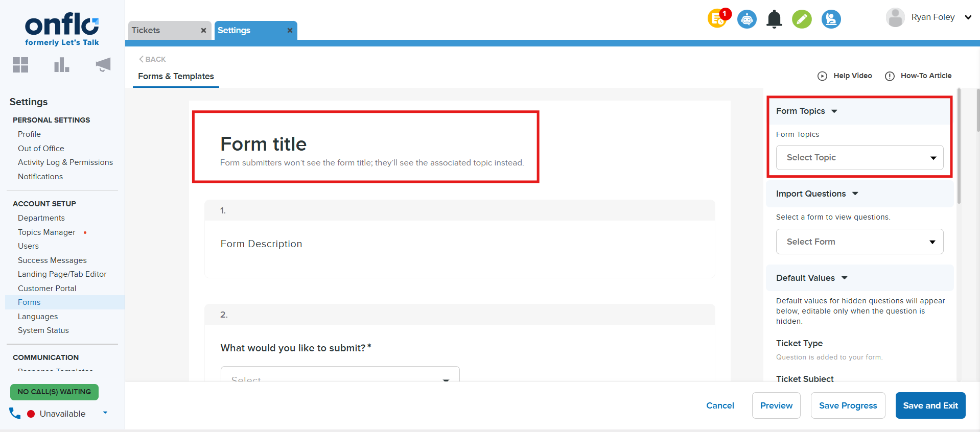Click the blue user contact icon
980x432 pixels.
click(831, 19)
